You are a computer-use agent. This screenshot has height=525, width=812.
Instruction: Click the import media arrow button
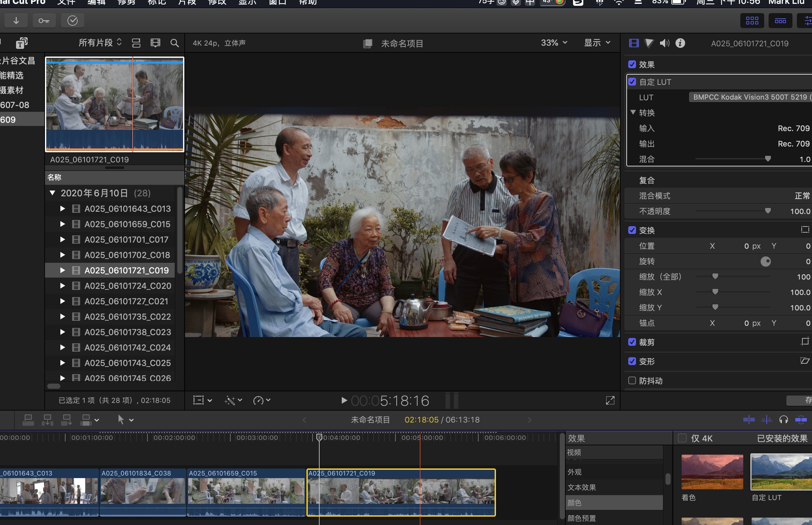click(x=16, y=21)
